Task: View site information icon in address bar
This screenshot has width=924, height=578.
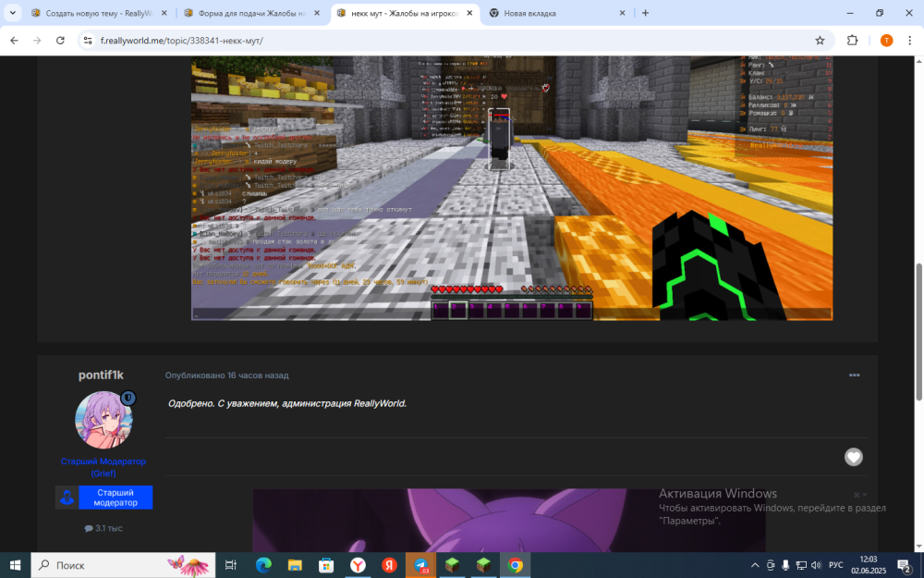Action: tap(88, 40)
